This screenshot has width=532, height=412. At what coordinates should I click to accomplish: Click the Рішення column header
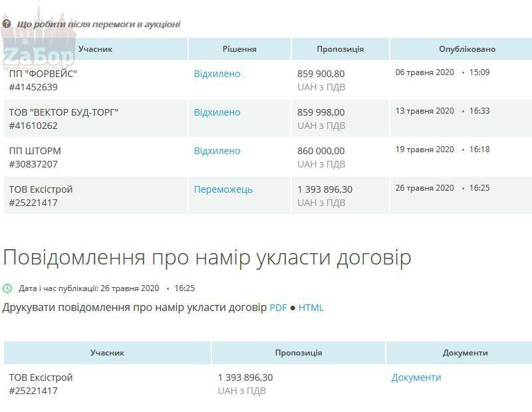(239, 49)
